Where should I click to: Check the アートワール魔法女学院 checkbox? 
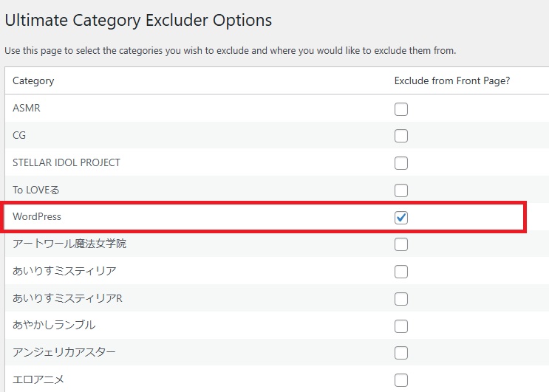(401, 244)
